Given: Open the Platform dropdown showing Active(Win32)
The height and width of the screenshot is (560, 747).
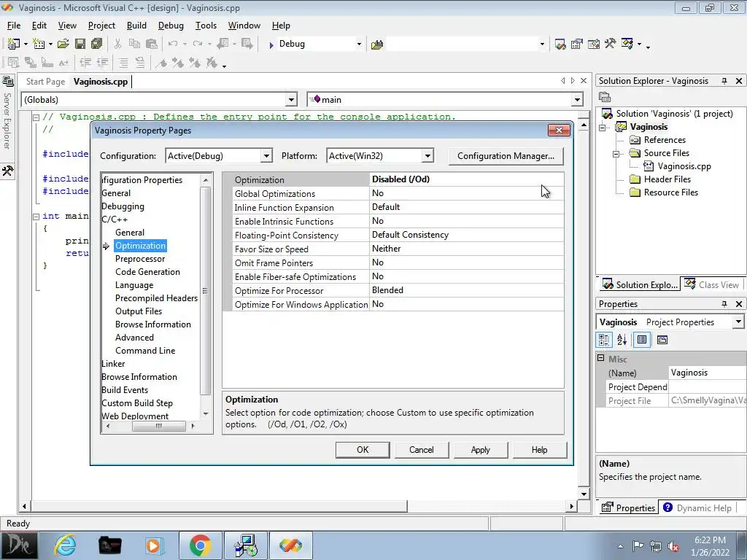Looking at the screenshot, I should pyautogui.click(x=427, y=156).
